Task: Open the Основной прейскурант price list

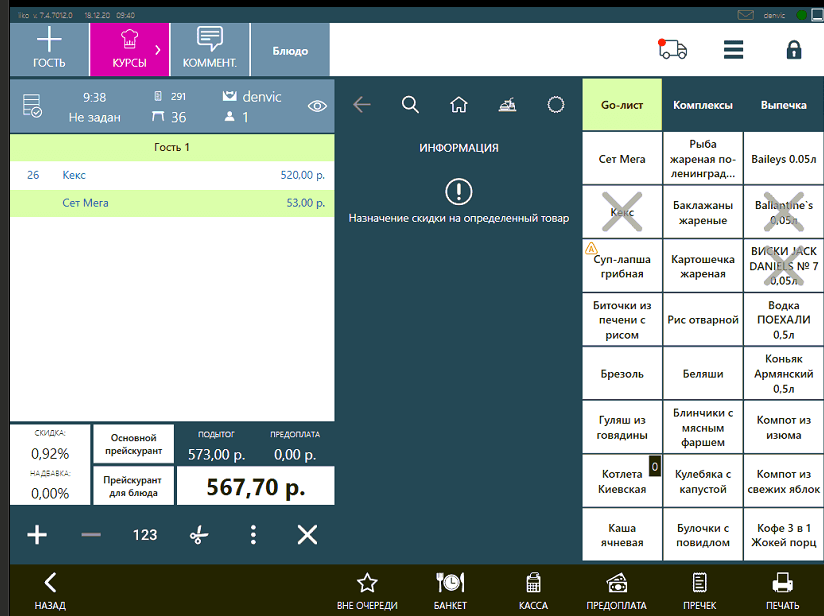Action: tap(133, 444)
